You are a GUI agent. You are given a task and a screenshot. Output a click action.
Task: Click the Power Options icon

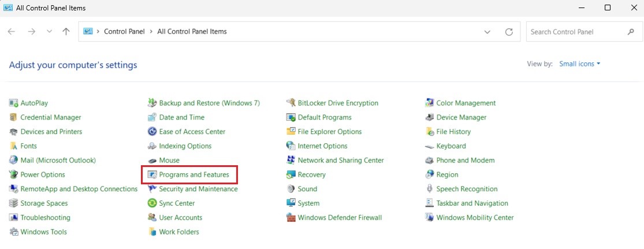14,174
